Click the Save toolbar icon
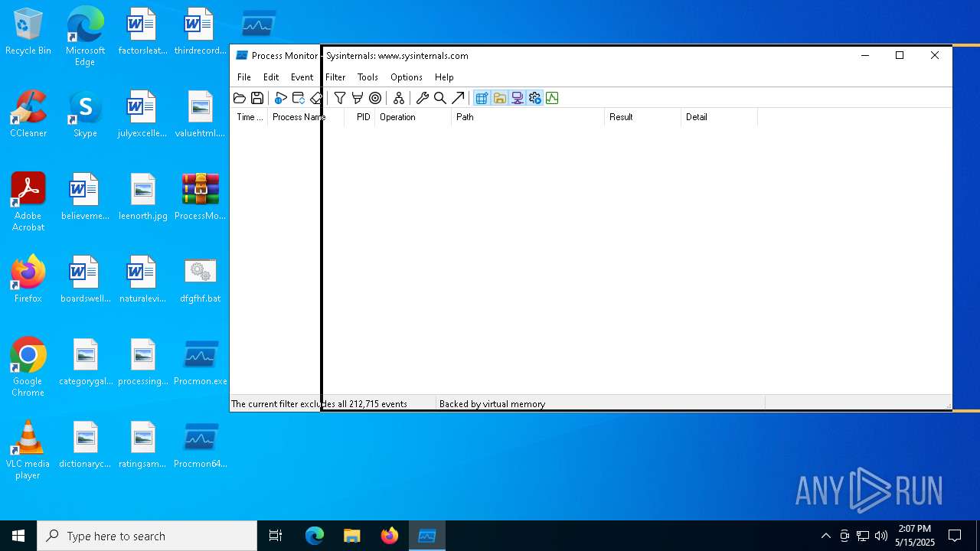This screenshot has width=980, height=551. (257, 98)
